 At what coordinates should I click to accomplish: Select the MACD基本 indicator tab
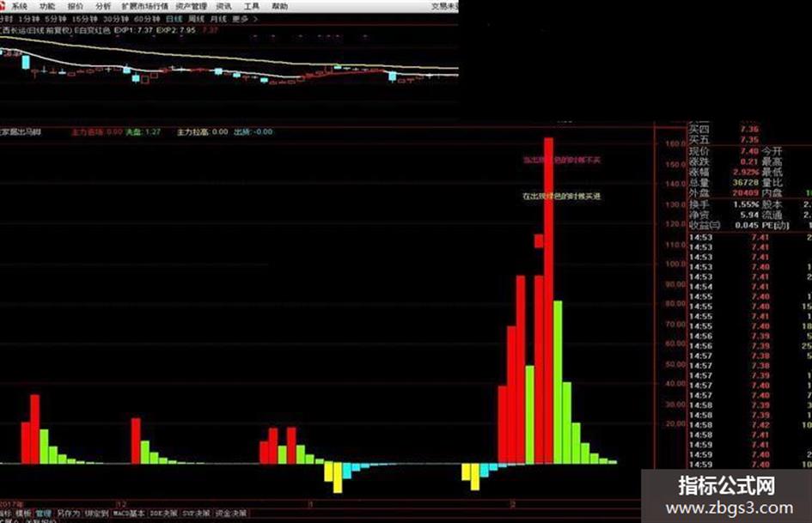click(128, 514)
